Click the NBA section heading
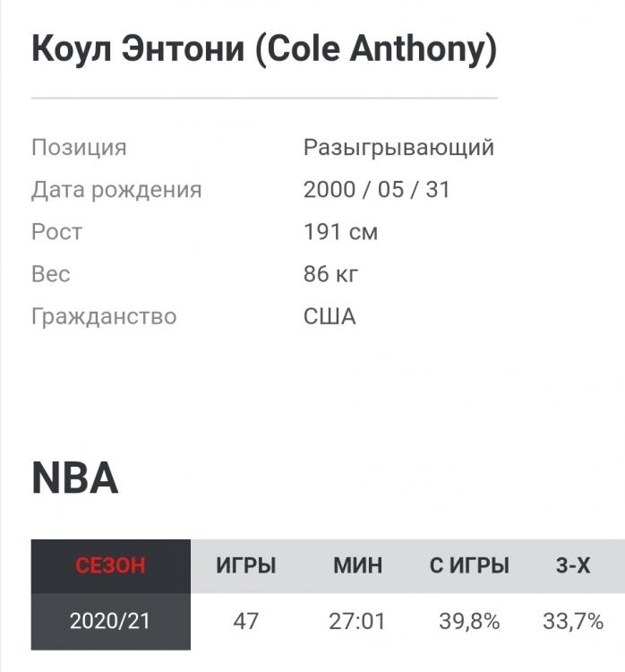 [74, 479]
